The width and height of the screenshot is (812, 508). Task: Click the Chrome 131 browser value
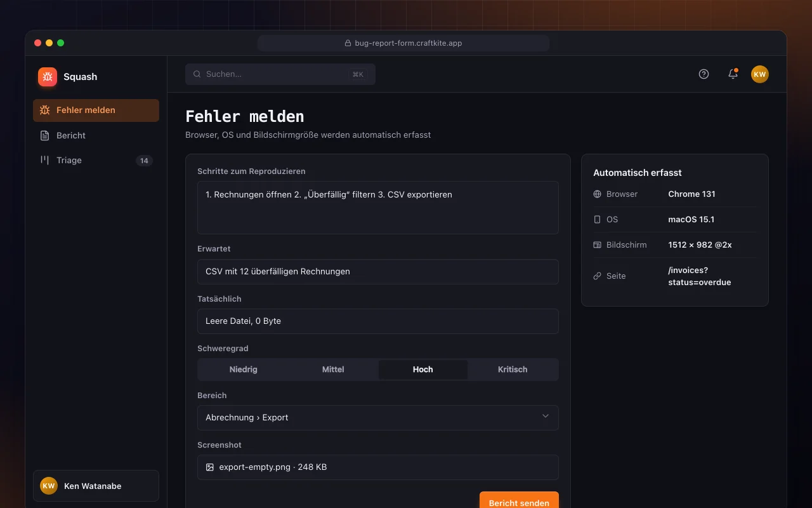click(x=691, y=194)
